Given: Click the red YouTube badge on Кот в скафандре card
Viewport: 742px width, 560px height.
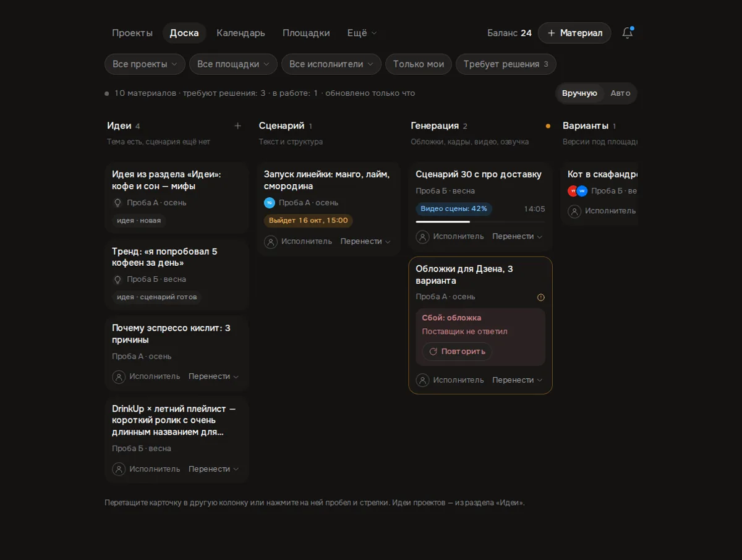Looking at the screenshot, I should (x=573, y=191).
